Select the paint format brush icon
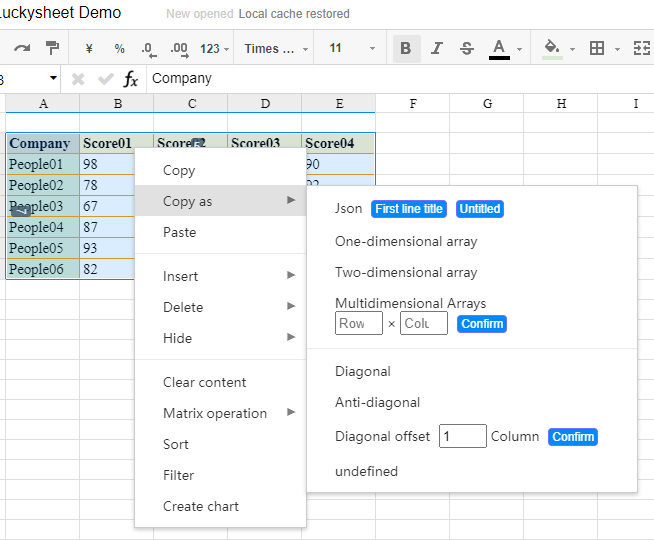This screenshot has height=540, width=654. coord(53,48)
